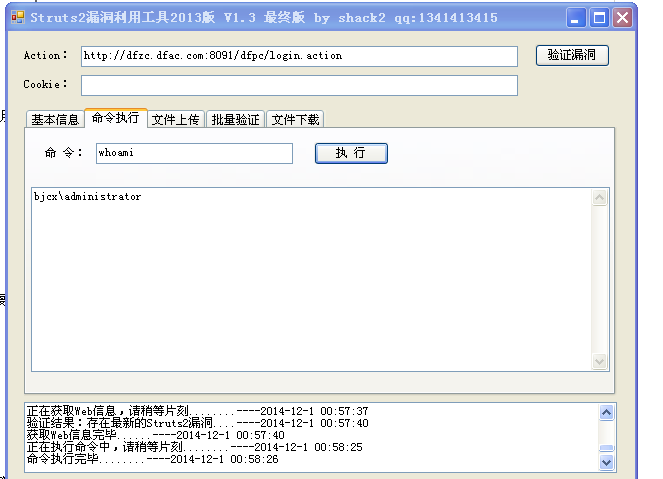The width and height of the screenshot is (663, 479).
Task: Close the Struts2 tool window
Action: point(622,18)
